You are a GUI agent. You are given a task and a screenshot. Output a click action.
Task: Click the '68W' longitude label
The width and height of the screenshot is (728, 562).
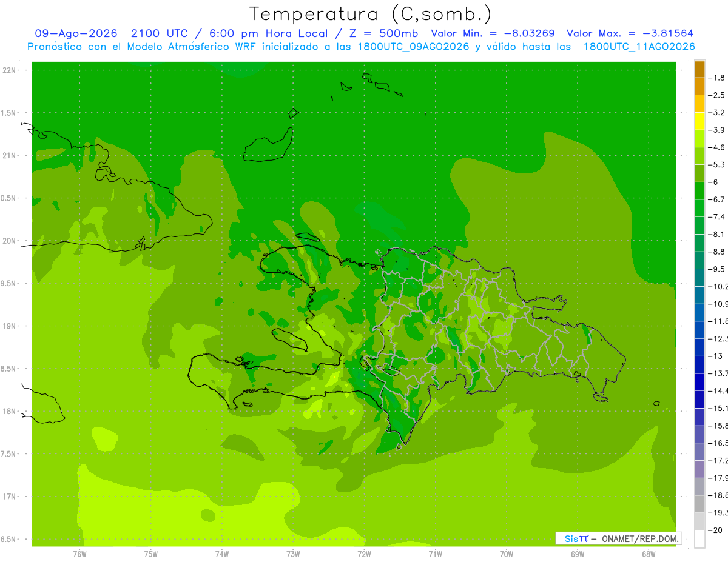(x=649, y=554)
